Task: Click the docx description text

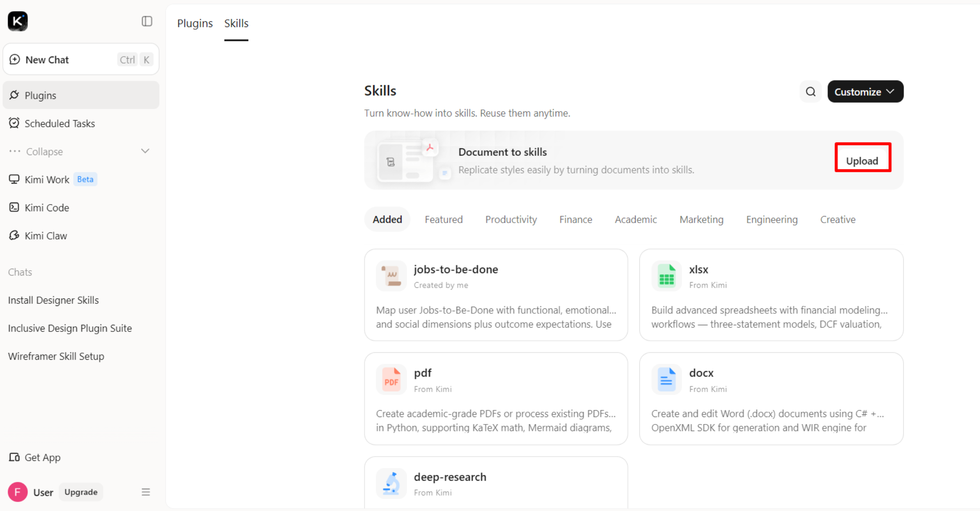Action: click(767, 420)
